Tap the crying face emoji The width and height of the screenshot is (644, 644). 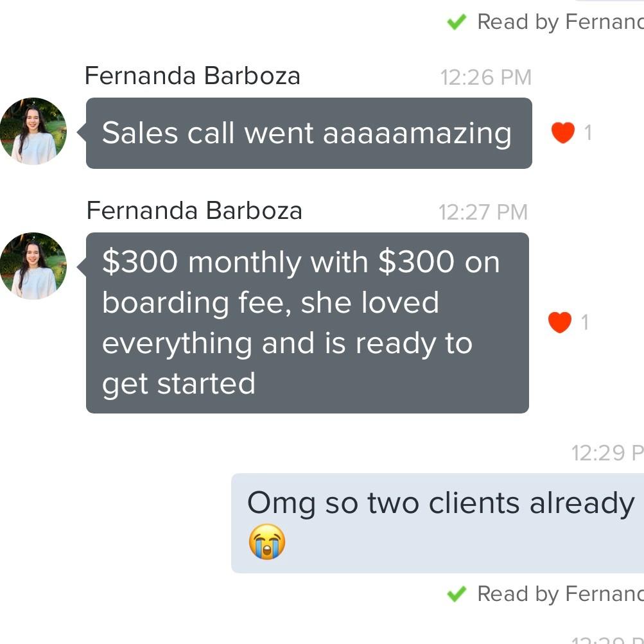tap(266, 542)
